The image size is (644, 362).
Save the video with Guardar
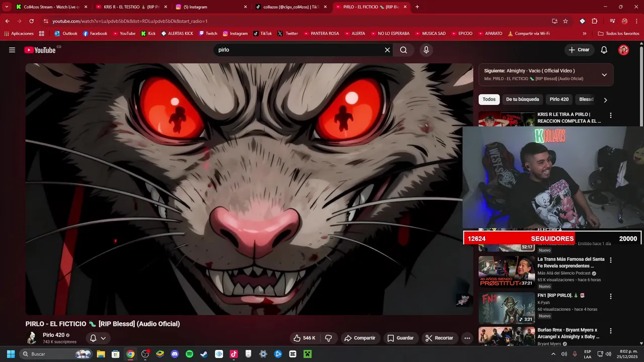(x=400, y=338)
